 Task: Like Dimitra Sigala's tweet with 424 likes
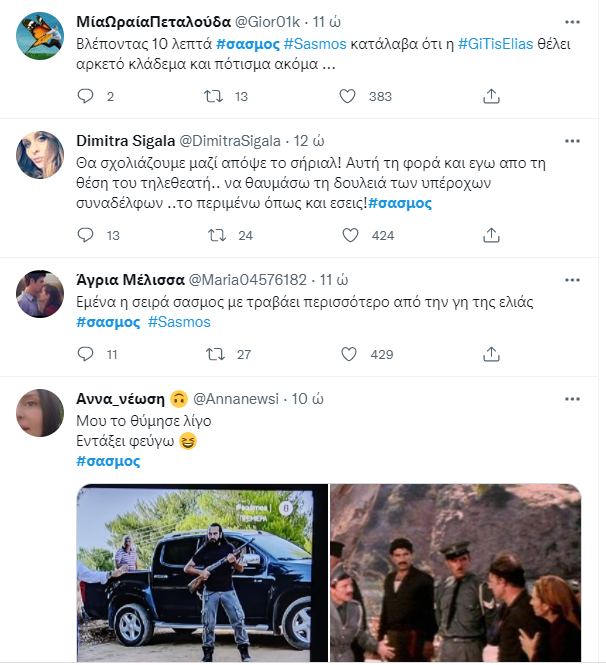(348, 235)
